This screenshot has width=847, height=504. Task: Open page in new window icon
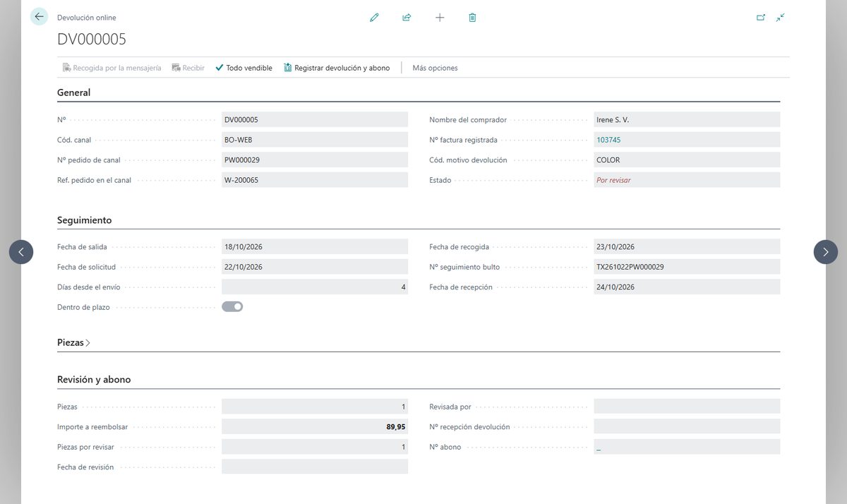[x=761, y=17]
